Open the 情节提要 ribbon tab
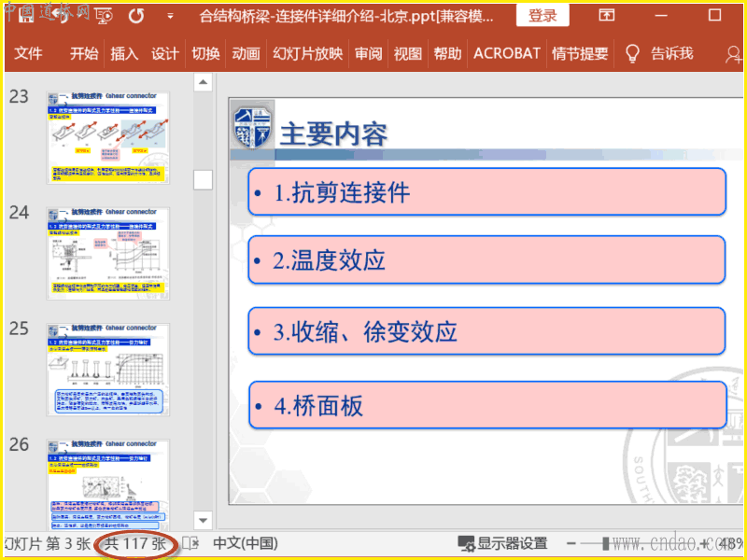Screen dimensions: 747x560 pyautogui.click(x=580, y=53)
